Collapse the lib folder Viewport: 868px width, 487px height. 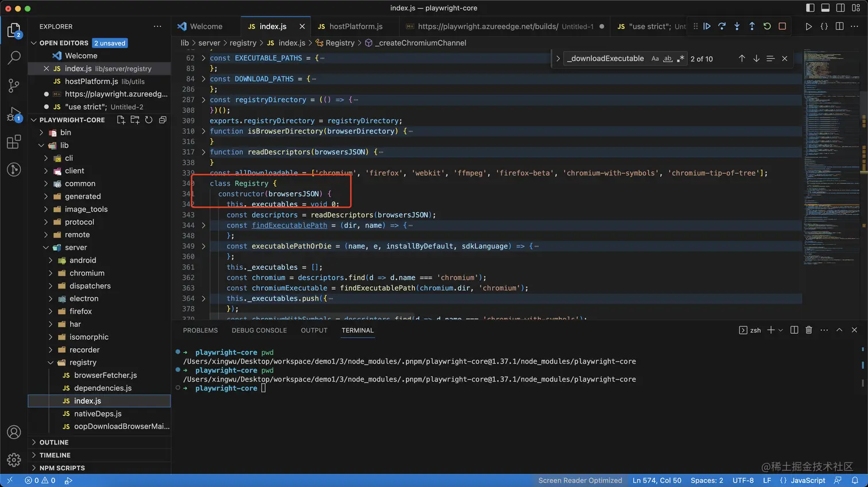[x=41, y=145]
